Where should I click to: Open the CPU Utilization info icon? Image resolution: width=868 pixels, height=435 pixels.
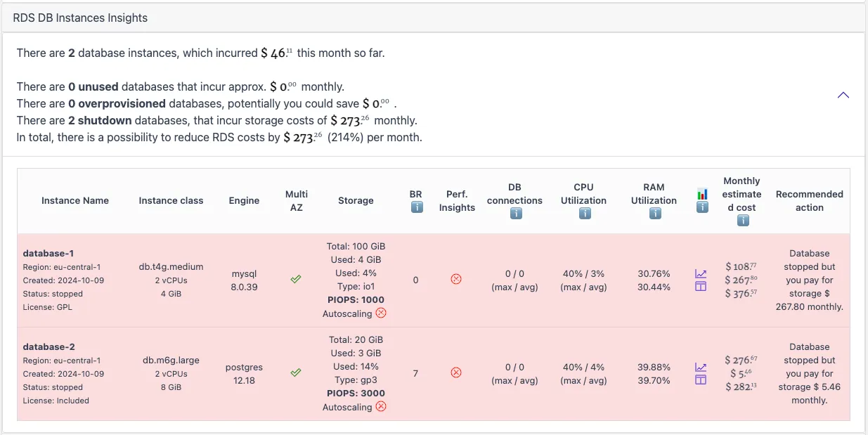[584, 214]
